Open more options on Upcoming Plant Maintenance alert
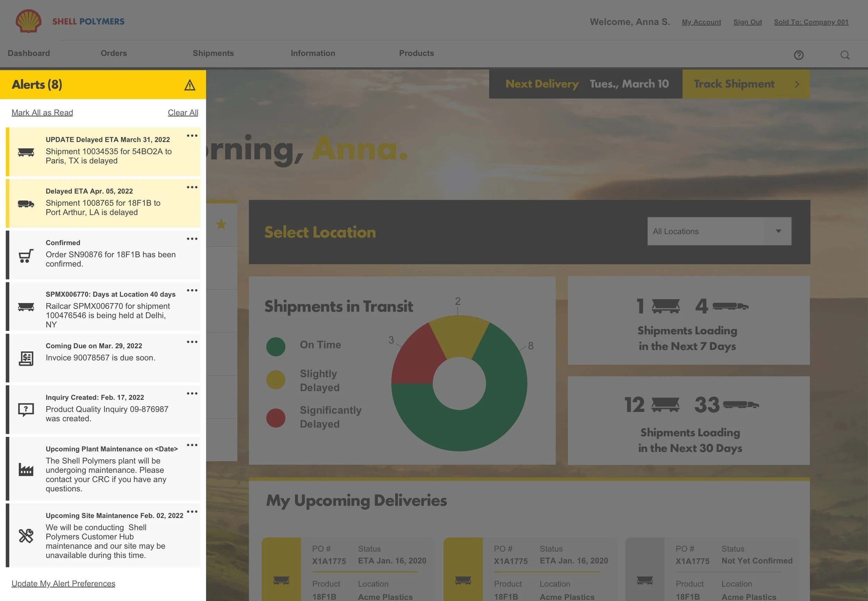 (192, 445)
